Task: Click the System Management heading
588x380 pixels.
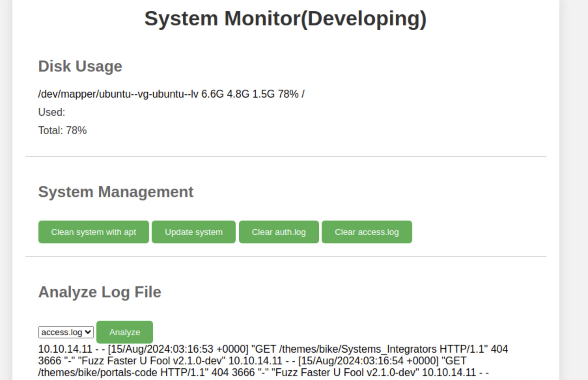Action: (116, 192)
